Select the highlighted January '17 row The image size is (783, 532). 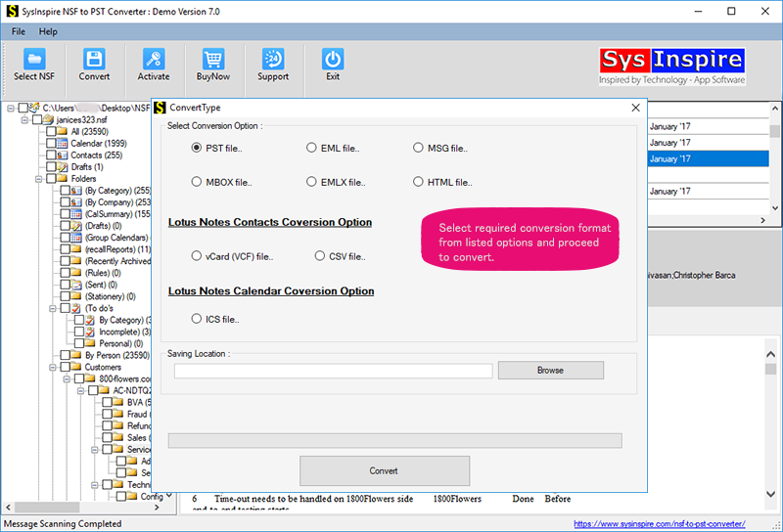[x=708, y=158]
